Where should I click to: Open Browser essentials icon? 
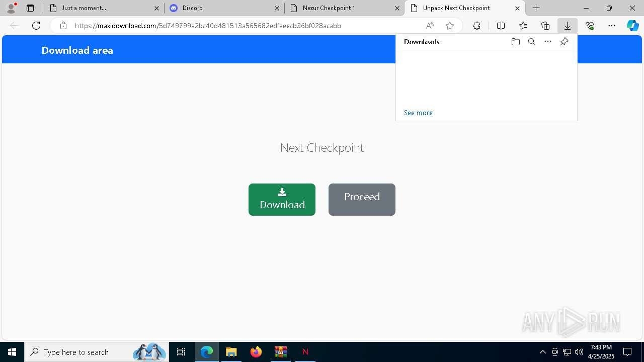point(590,26)
